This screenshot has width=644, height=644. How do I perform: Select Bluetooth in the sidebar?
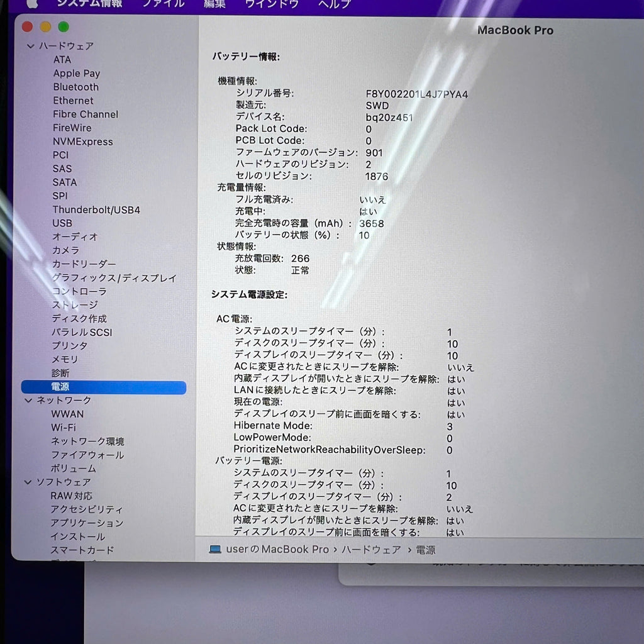pos(75,87)
